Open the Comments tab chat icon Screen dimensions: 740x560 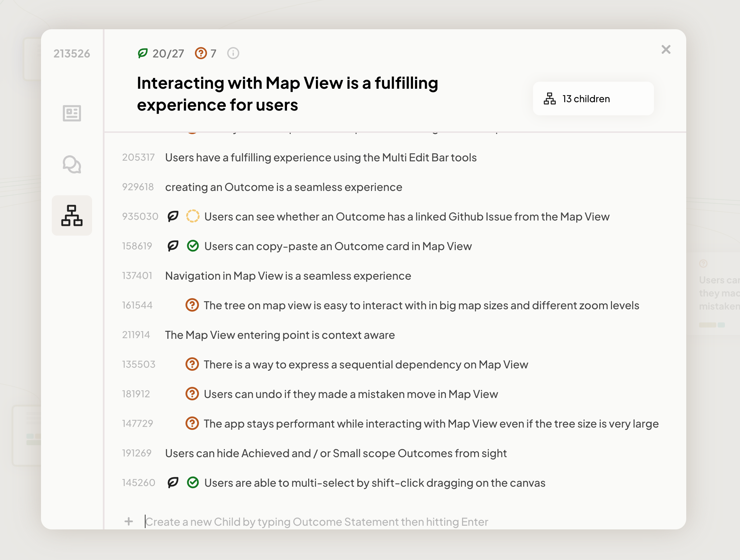tap(72, 164)
